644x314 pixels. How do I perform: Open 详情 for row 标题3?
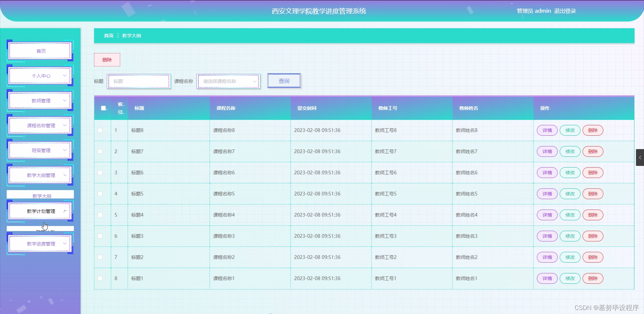pos(547,236)
